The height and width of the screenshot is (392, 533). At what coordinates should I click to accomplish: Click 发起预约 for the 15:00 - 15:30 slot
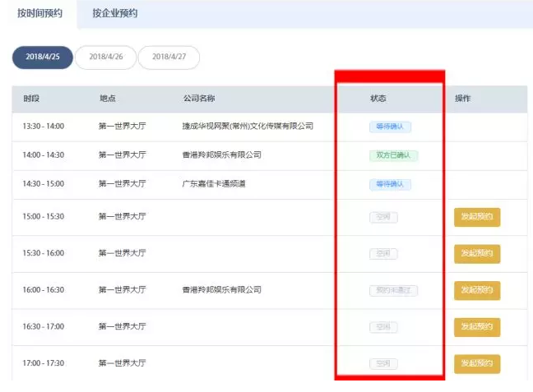coord(477,217)
